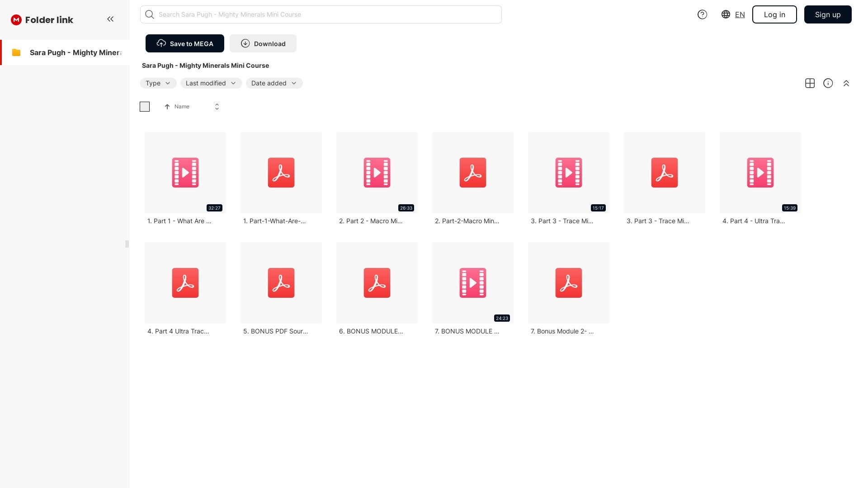Screen dimensions: 868x488
Task: Click the globe language icon
Action: pos(726,14)
